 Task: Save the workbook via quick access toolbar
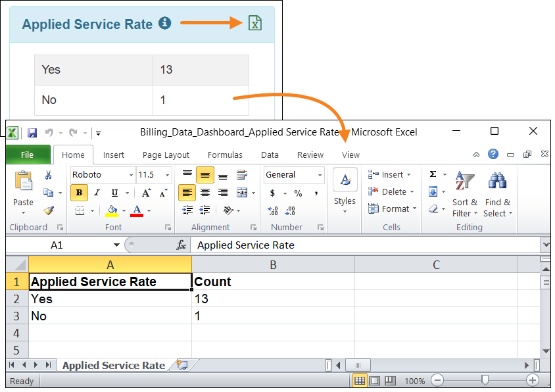click(32, 133)
